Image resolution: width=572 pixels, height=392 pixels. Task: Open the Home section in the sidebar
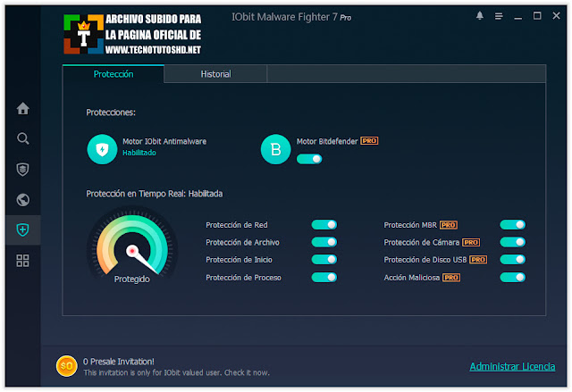[x=22, y=108]
